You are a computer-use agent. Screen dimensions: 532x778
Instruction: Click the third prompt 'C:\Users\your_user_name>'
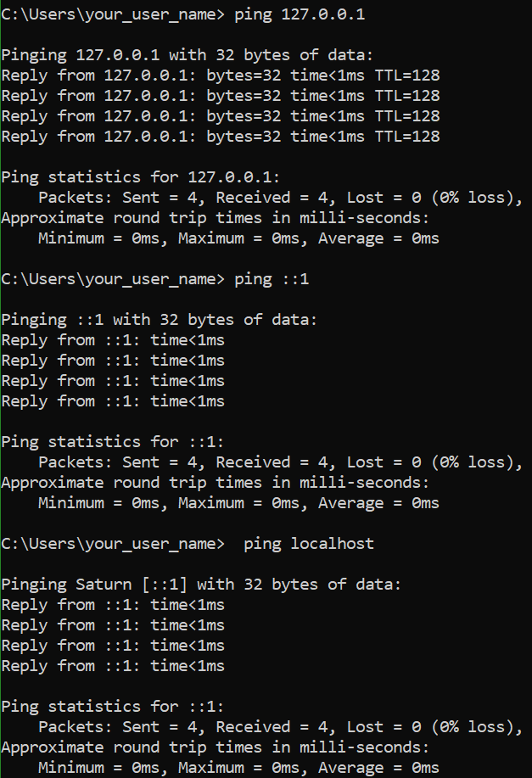pyautogui.click(x=113, y=543)
